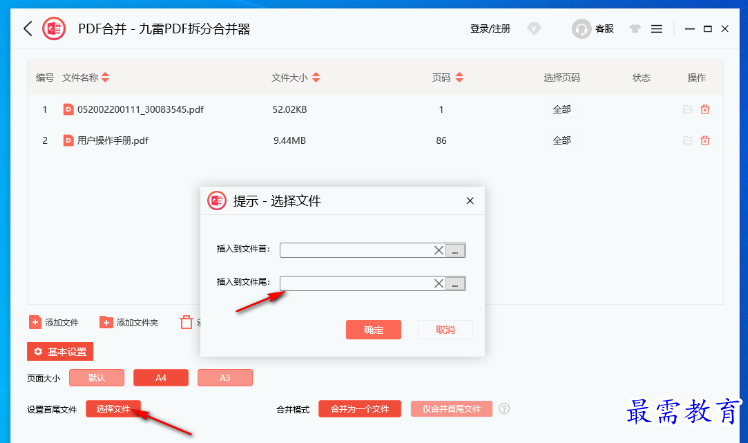Click the 选择文件 button
The image size is (748, 443).
point(113,409)
